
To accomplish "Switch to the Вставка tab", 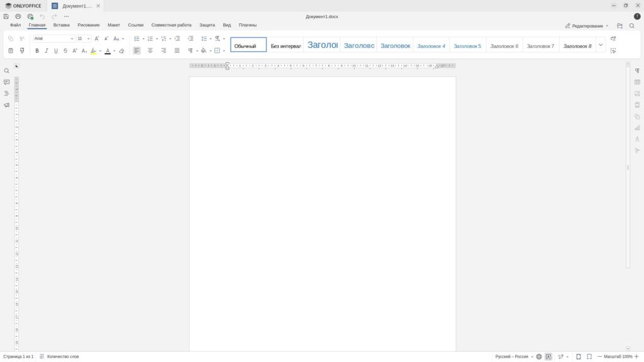I will (x=62, y=25).
